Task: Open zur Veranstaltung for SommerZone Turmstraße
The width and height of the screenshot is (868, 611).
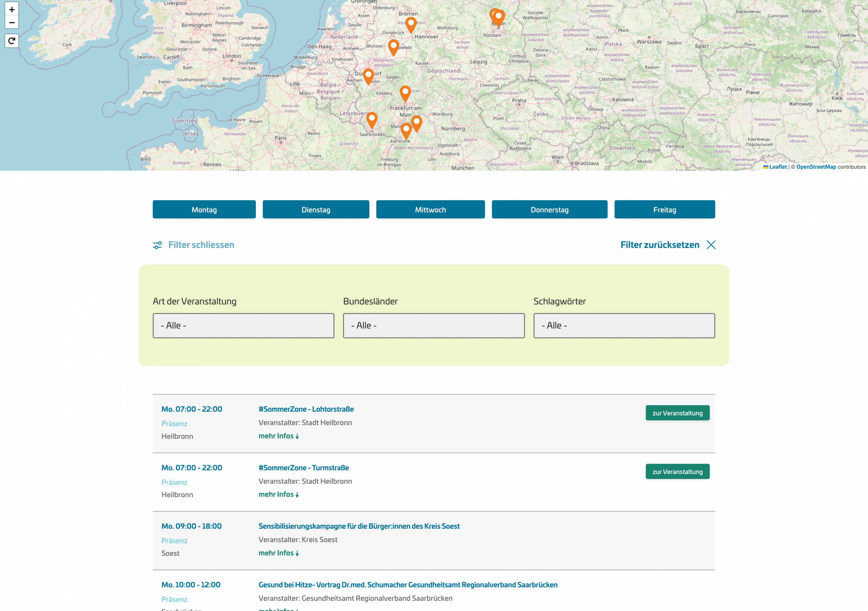Action: coord(677,471)
